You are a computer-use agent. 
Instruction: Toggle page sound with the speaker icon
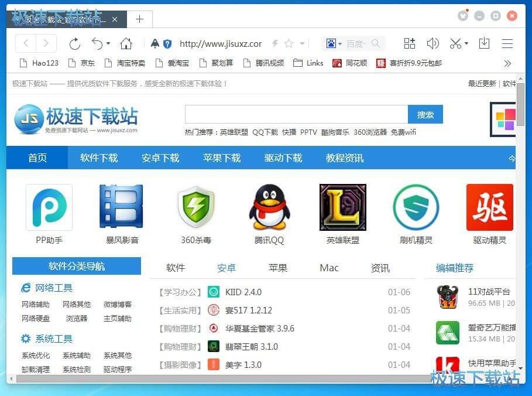coord(433,43)
